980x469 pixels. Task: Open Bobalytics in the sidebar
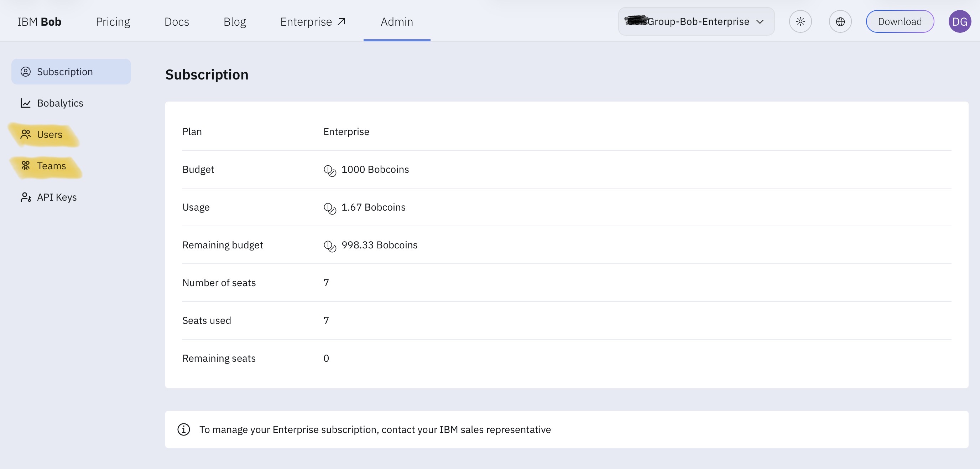[71, 103]
